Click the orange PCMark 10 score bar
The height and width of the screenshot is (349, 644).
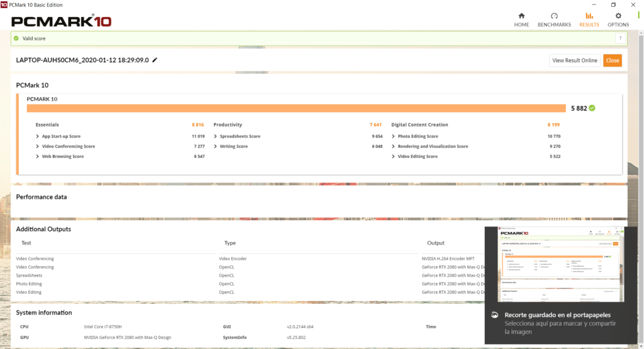point(296,108)
